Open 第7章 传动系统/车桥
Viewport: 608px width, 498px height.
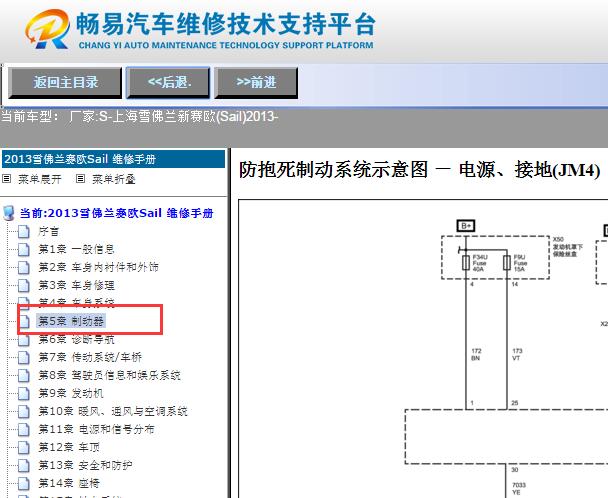click(x=90, y=357)
